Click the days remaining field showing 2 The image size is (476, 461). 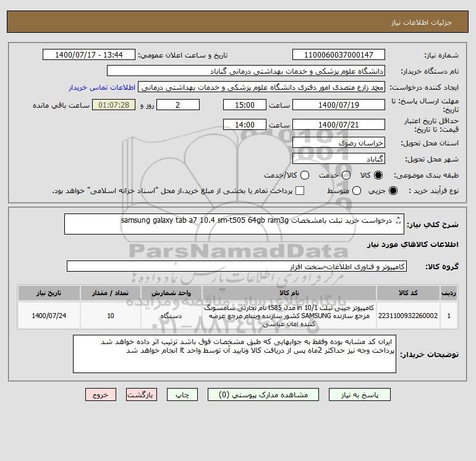[x=178, y=105]
